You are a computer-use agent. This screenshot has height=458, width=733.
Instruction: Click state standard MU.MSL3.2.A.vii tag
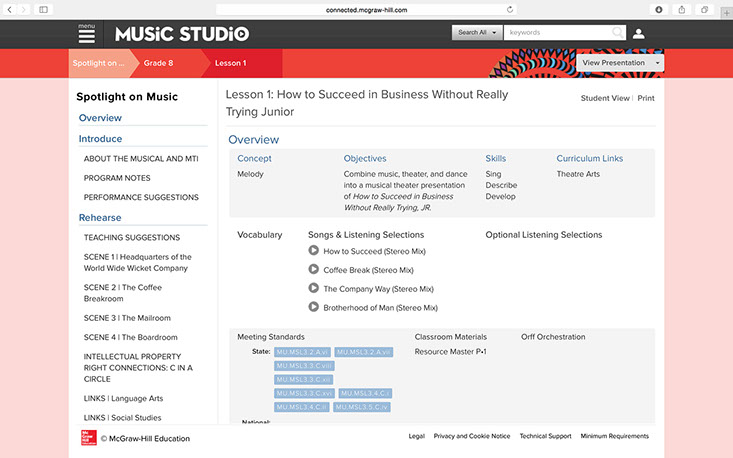(x=363, y=352)
